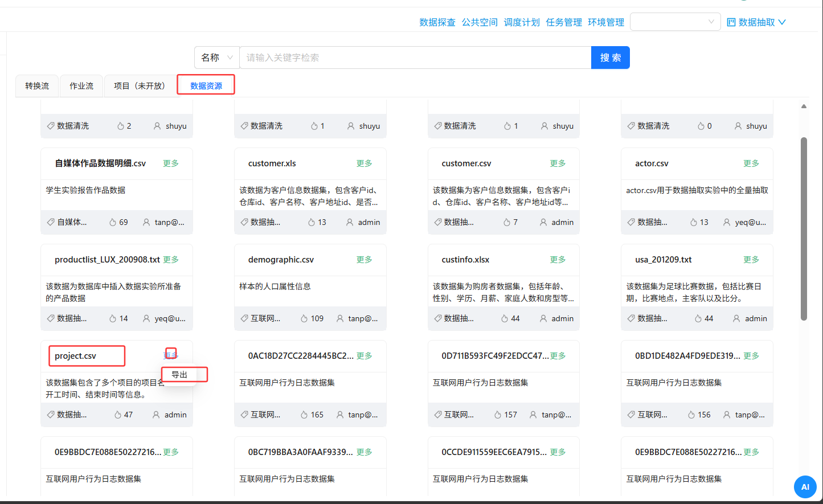Click tag icon on 自媒体作品数据明细.csv card
This screenshot has width=823, height=504.
tap(51, 222)
